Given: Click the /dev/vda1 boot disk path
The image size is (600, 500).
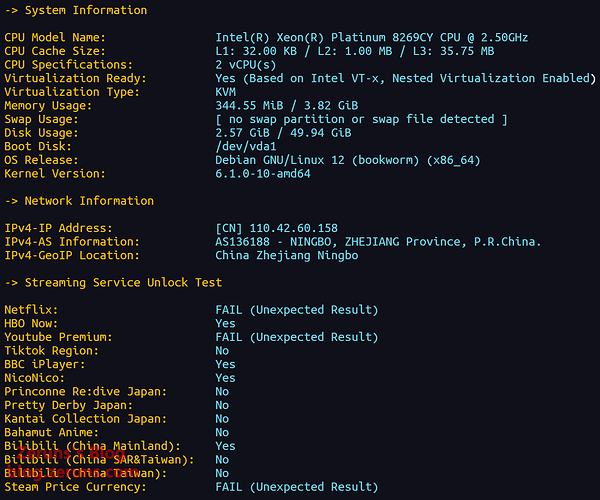Looking at the screenshot, I should pos(246,146).
